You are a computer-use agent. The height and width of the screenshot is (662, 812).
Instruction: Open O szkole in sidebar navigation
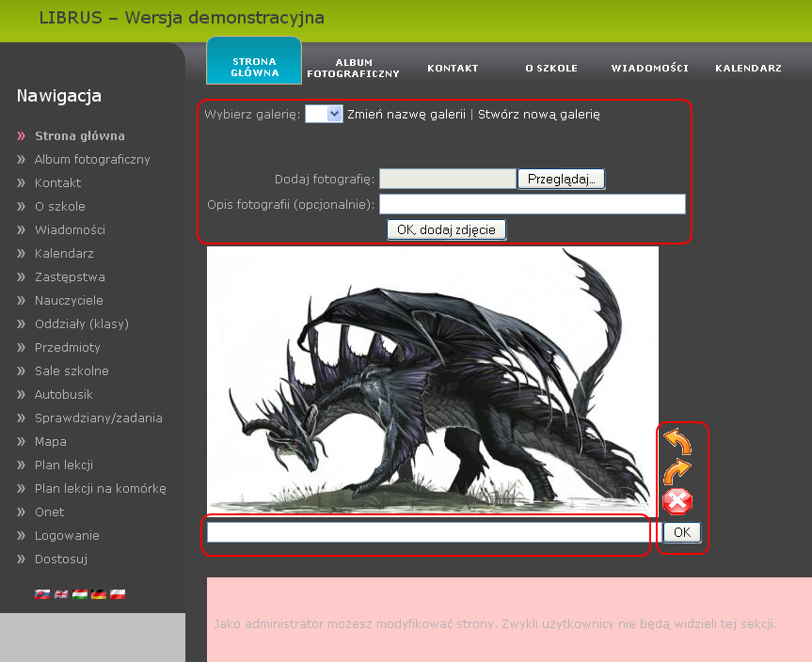click(x=60, y=207)
